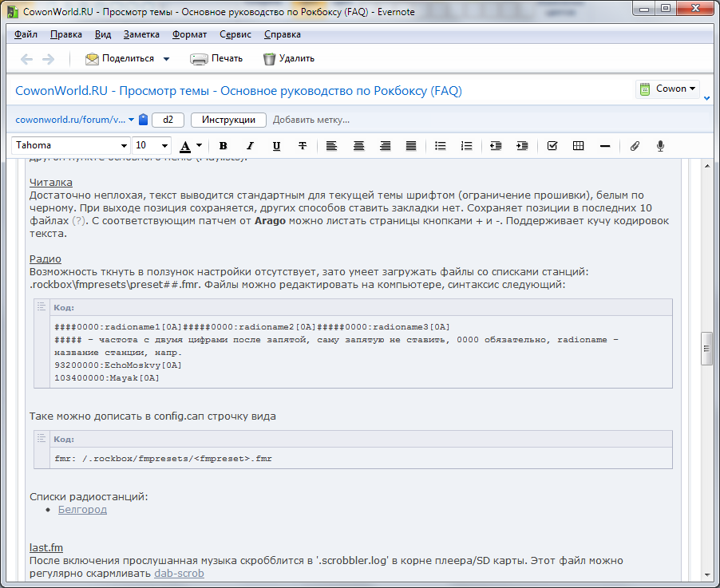Click the Списки радиостанций: text
This screenshot has width=720, height=588.
pyautogui.click(x=89, y=497)
